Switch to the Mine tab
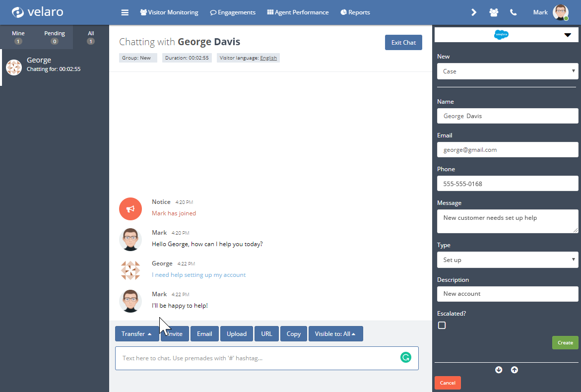The width and height of the screenshot is (581, 392). [x=18, y=37]
